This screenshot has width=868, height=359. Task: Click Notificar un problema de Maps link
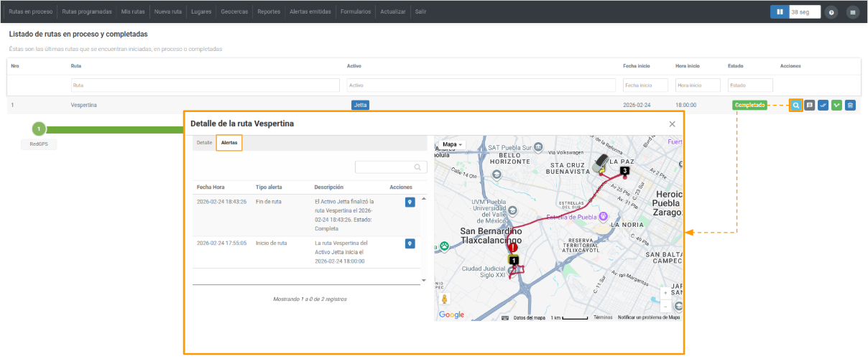[x=649, y=317]
